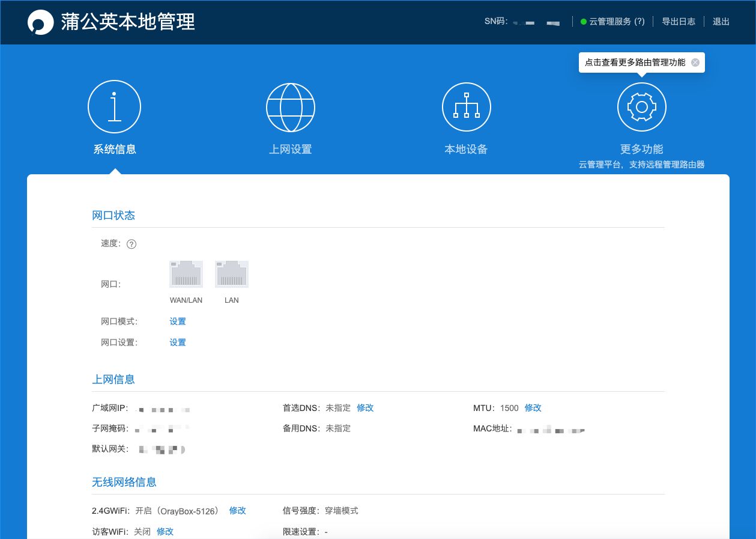Select the Local Devices network icon

coord(466,107)
